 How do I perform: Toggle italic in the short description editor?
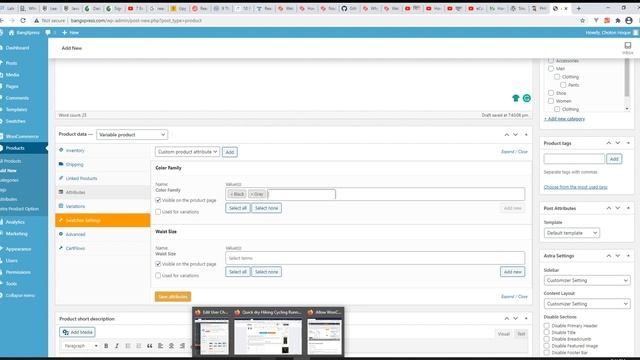[x=117, y=346]
